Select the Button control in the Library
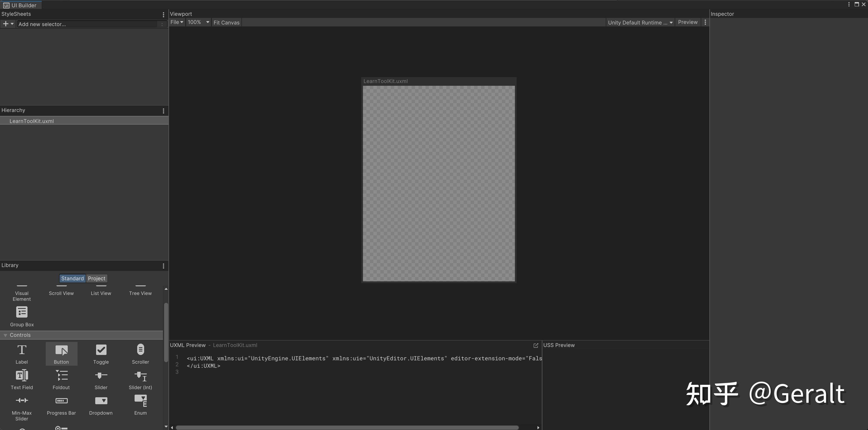This screenshot has height=430, width=868. pyautogui.click(x=61, y=354)
